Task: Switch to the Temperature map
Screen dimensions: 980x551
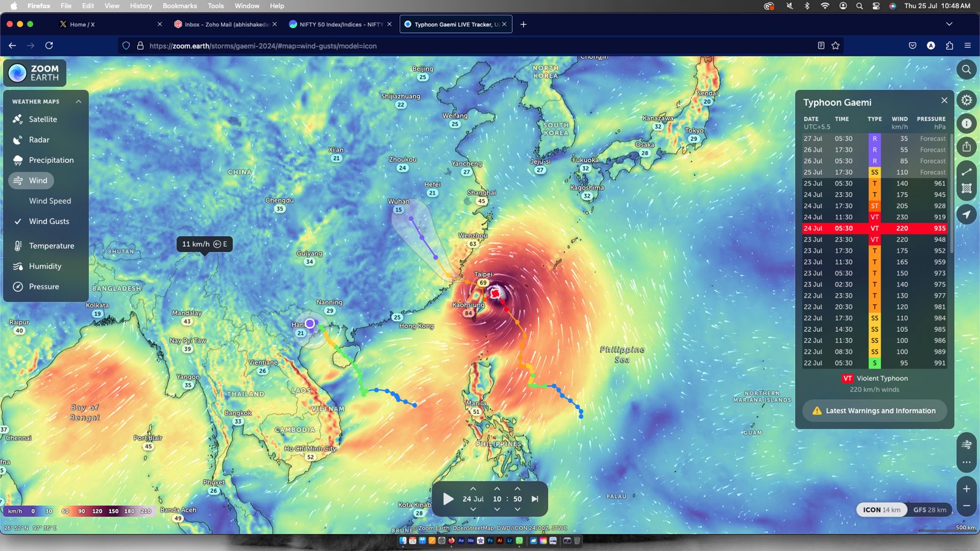Action: (51, 246)
